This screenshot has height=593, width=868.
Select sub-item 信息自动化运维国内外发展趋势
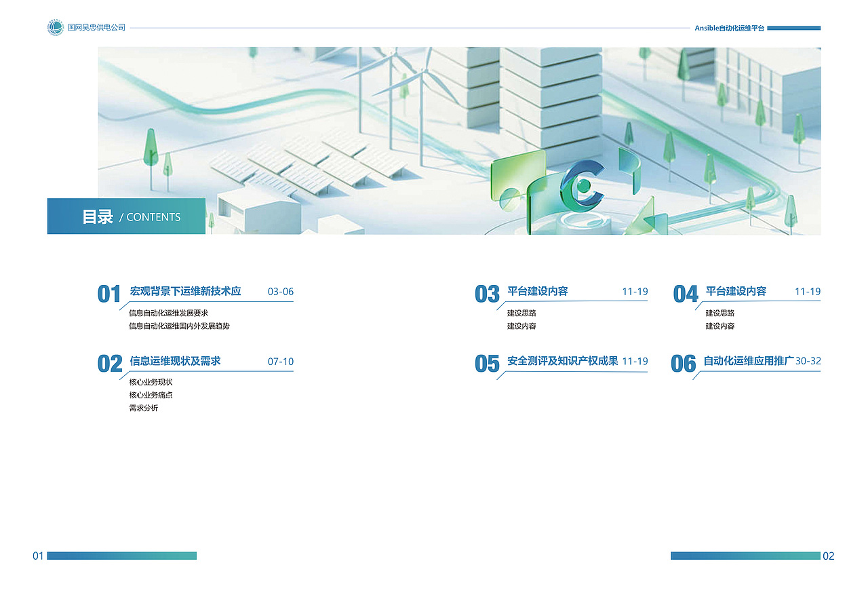(179, 326)
